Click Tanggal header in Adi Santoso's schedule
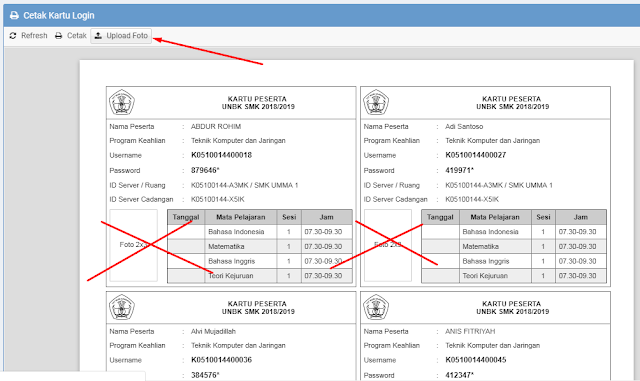The image size is (640, 381). [440, 217]
